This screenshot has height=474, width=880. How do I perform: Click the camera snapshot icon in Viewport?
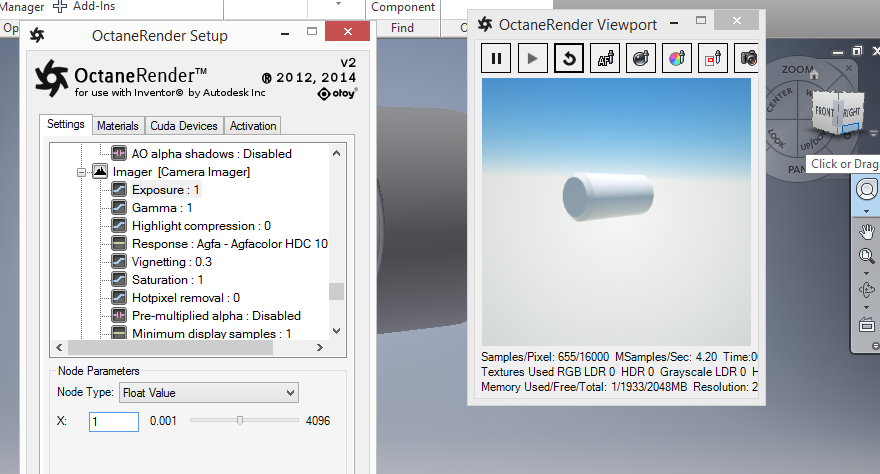746,58
